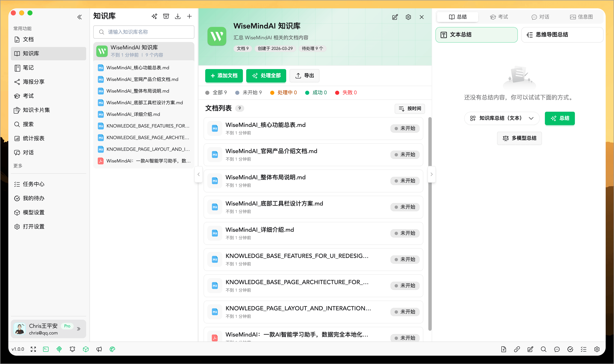
Task: Open the AI sparkle tool in knowledge library toolbar
Action: [x=154, y=16]
